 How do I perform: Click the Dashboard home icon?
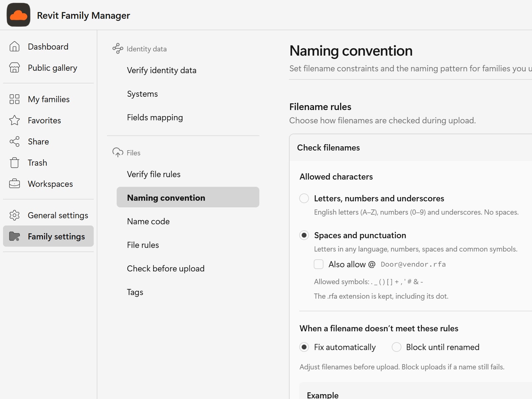(14, 47)
